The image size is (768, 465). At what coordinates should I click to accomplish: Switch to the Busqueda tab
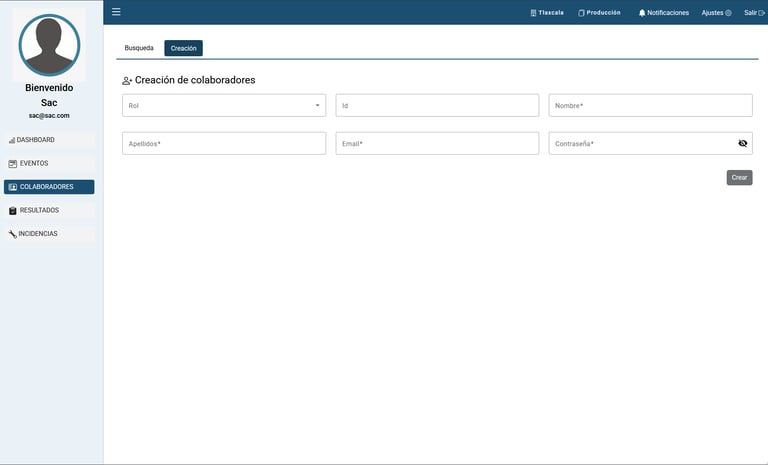tap(139, 48)
